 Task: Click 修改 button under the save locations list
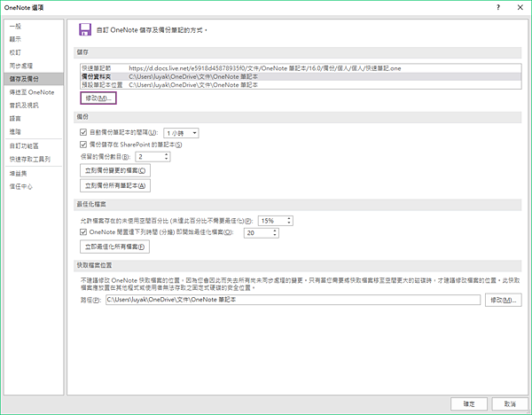pos(98,98)
